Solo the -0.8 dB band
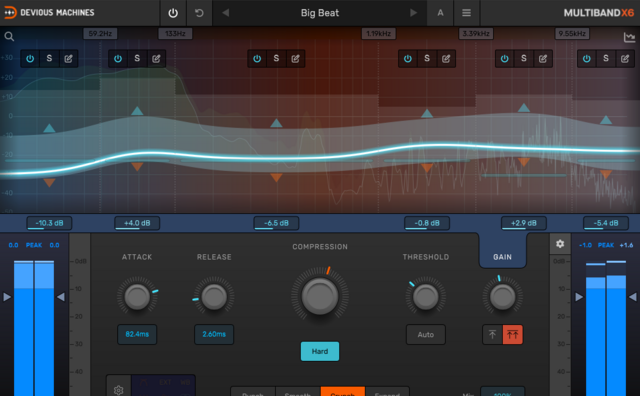Viewport: 640px width, 396px height. tap(427, 58)
